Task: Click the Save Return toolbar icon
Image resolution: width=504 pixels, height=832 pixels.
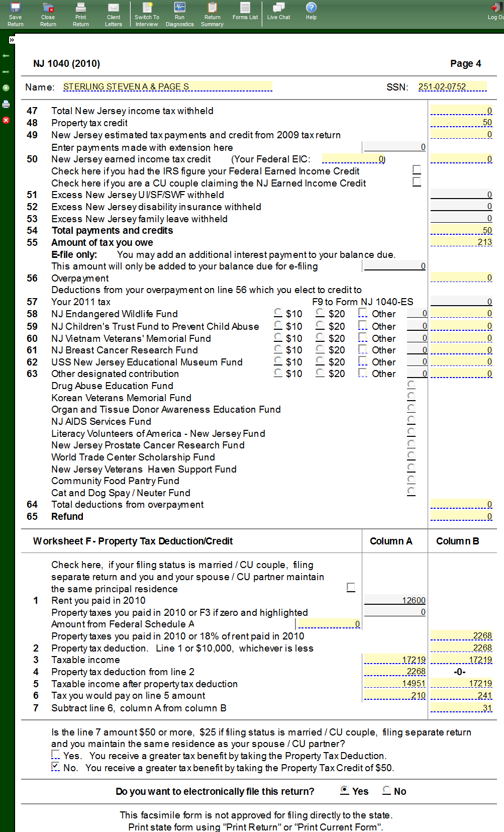Action: click(15, 14)
